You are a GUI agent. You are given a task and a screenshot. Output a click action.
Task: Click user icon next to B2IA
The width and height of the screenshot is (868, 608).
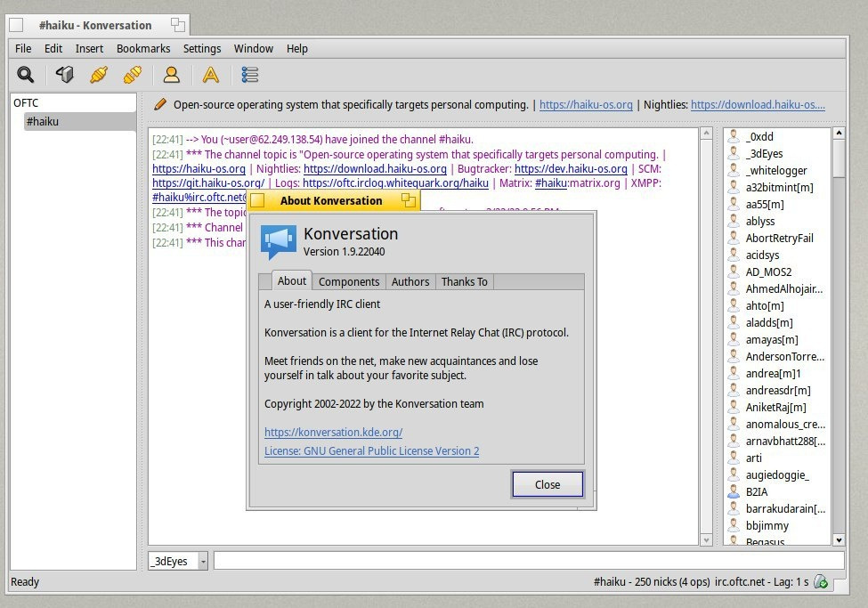[x=734, y=491]
